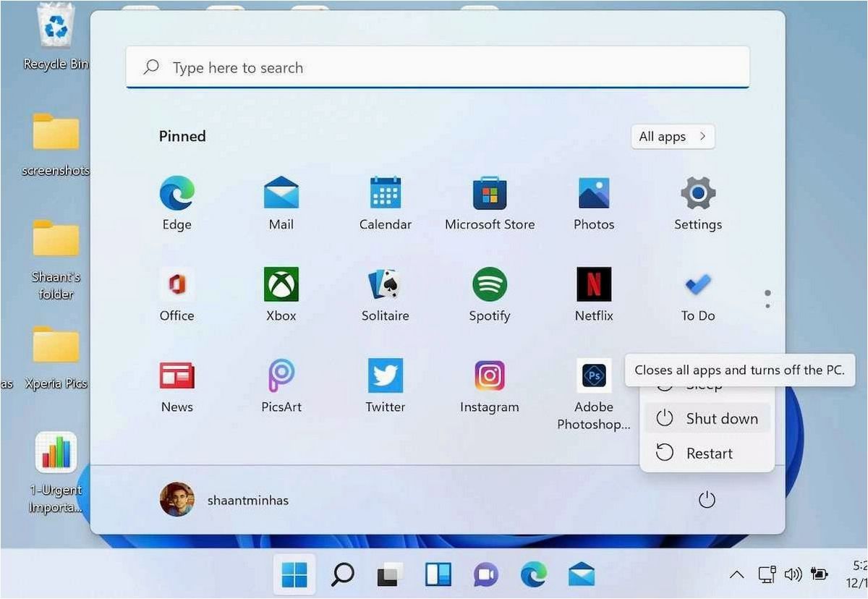Open Chat from the taskbar
The width and height of the screenshot is (868, 599).
click(485, 575)
